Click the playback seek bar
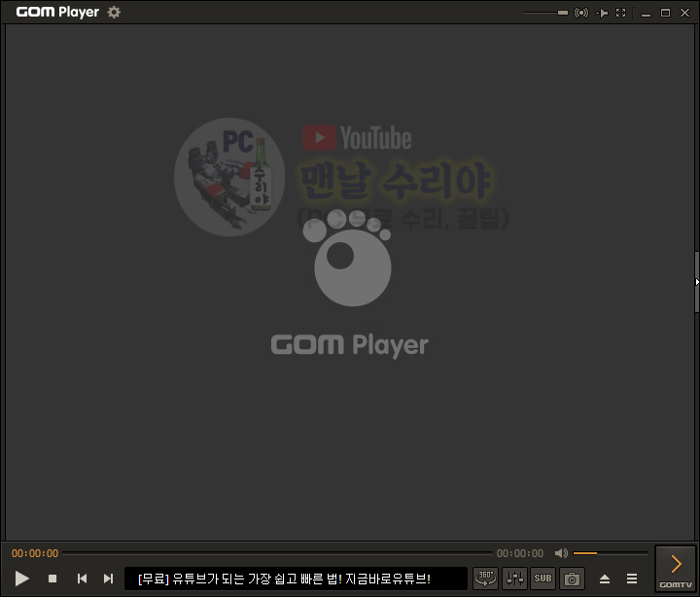Screen dimensions: 700x597 pyautogui.click(x=277, y=553)
